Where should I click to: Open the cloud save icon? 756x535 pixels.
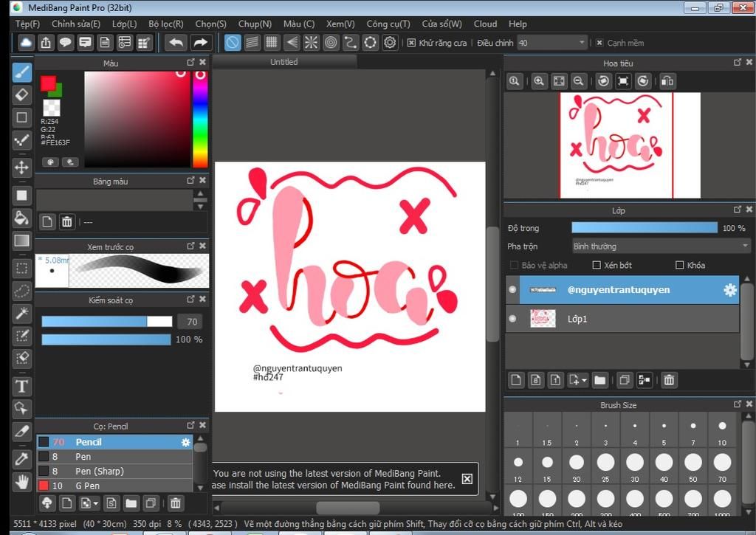click(26, 42)
